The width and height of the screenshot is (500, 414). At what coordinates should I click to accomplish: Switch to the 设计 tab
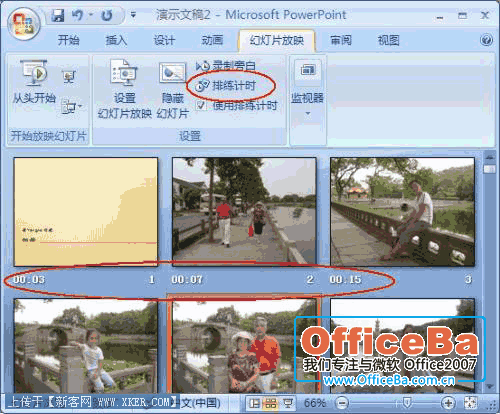[x=164, y=40]
